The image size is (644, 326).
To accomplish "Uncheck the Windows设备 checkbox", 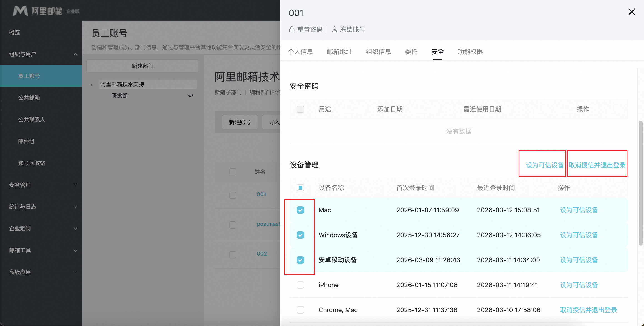I will (x=300, y=235).
